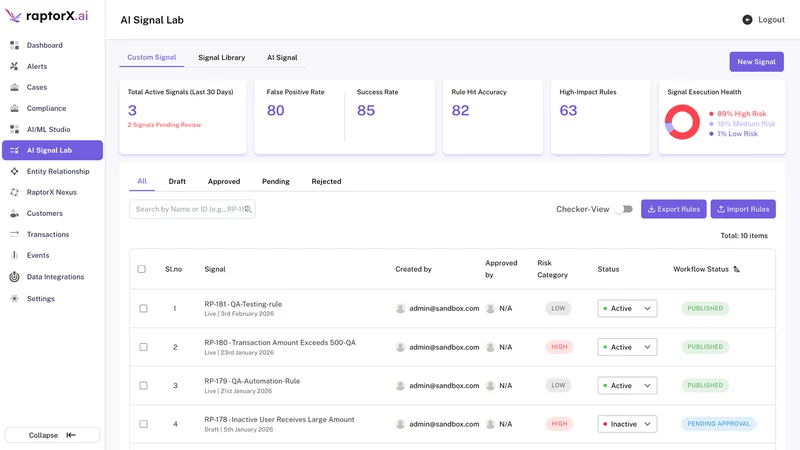Open Alerts from the sidebar icon
Image resolution: width=800 pixels, height=450 pixels.
[14, 66]
